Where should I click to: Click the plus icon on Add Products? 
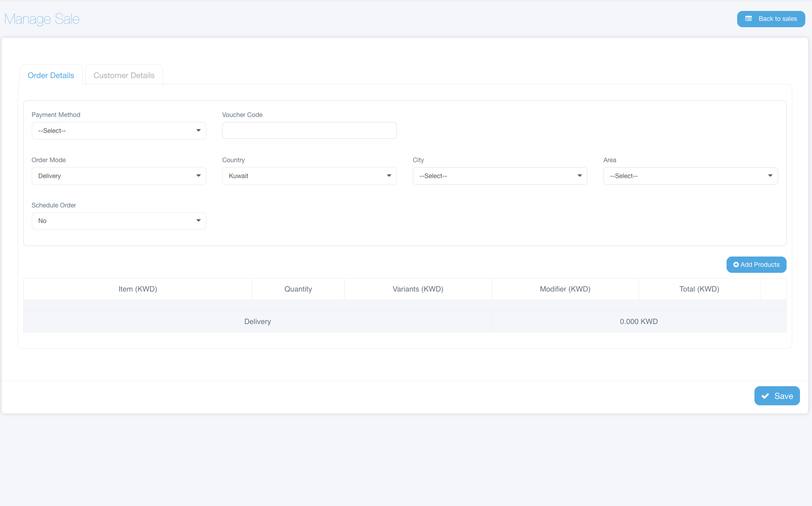(x=736, y=265)
